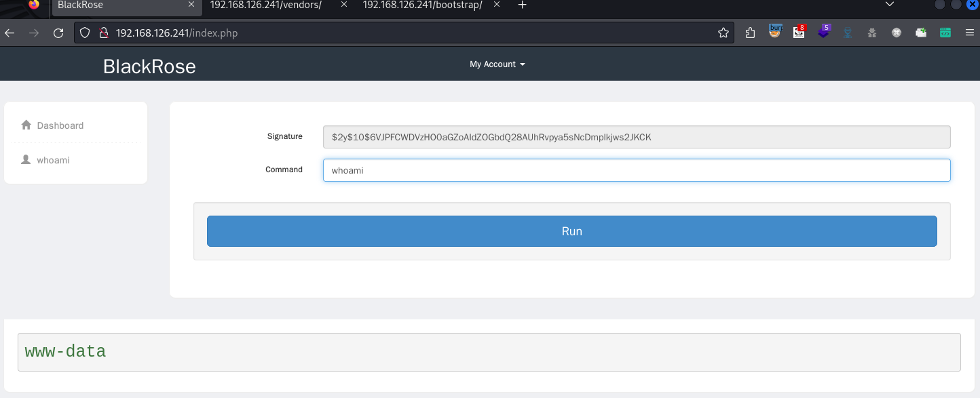The image size is (980, 398).
Task: Bookmark this page with the star
Action: pos(723,33)
